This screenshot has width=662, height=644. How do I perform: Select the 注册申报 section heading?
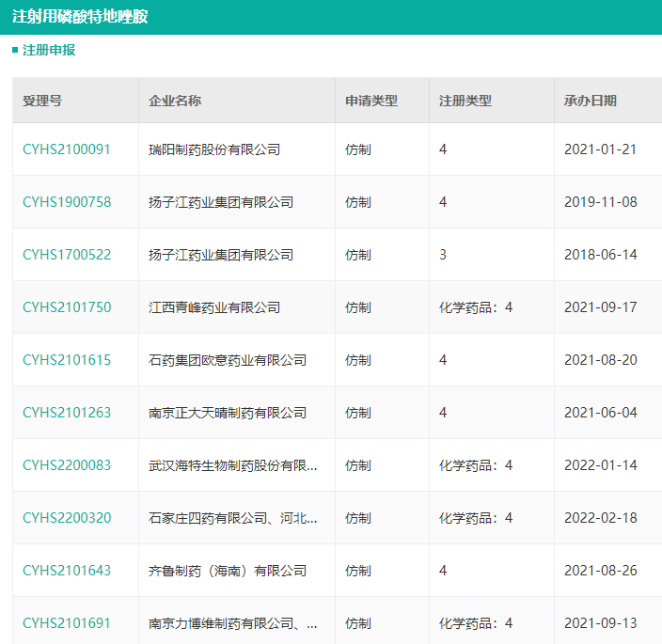click(x=49, y=50)
